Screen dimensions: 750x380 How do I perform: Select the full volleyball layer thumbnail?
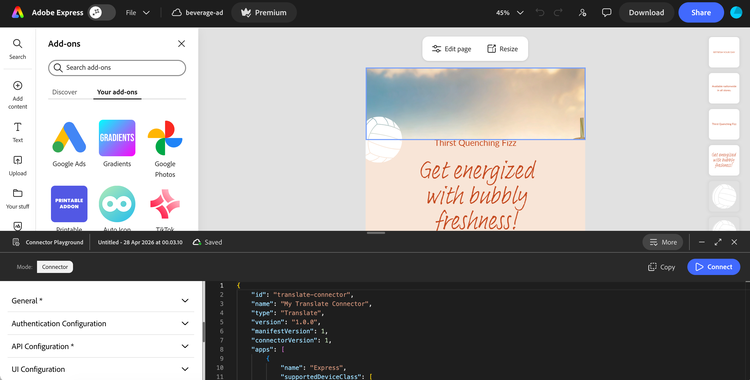724,197
